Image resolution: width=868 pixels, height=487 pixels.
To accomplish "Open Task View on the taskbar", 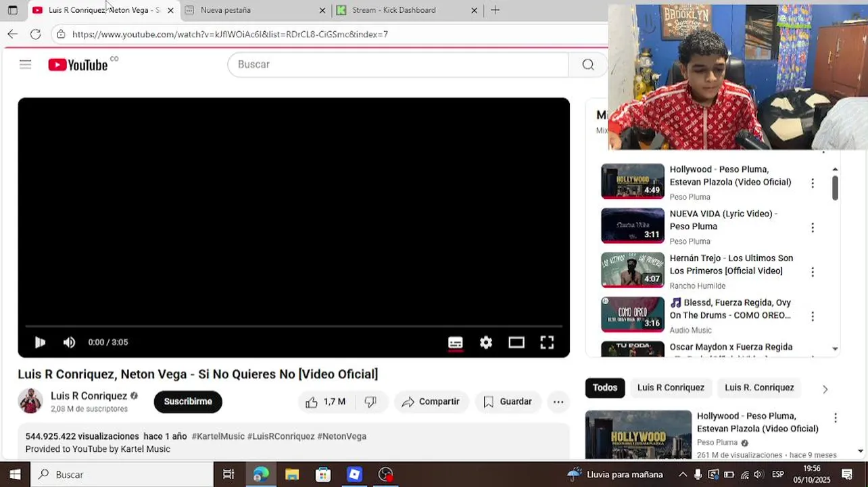I will pos(228,474).
